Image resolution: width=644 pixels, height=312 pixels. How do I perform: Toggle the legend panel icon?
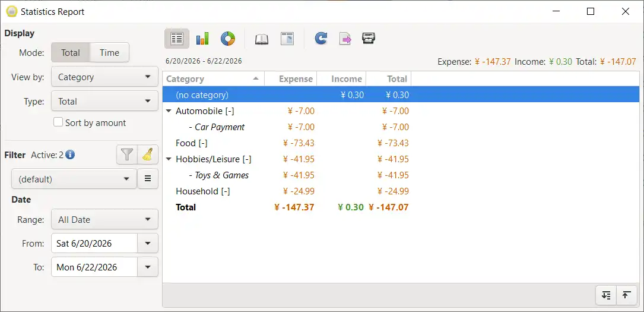click(287, 39)
